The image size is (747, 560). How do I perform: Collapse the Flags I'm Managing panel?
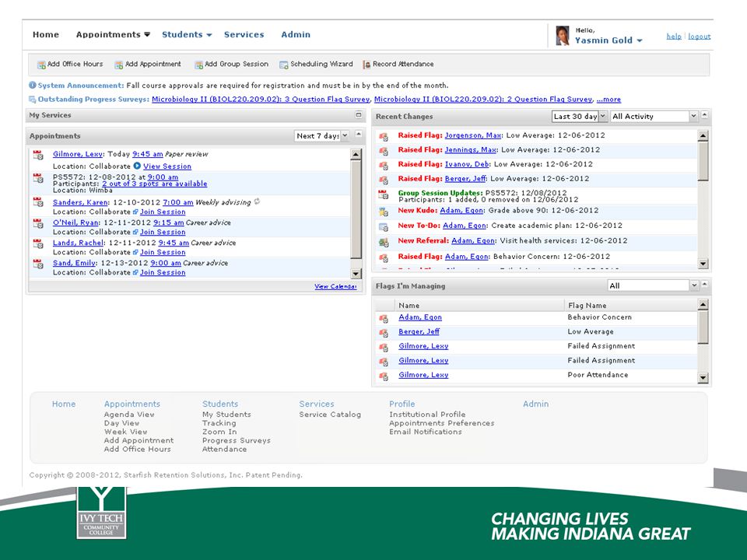coord(705,285)
